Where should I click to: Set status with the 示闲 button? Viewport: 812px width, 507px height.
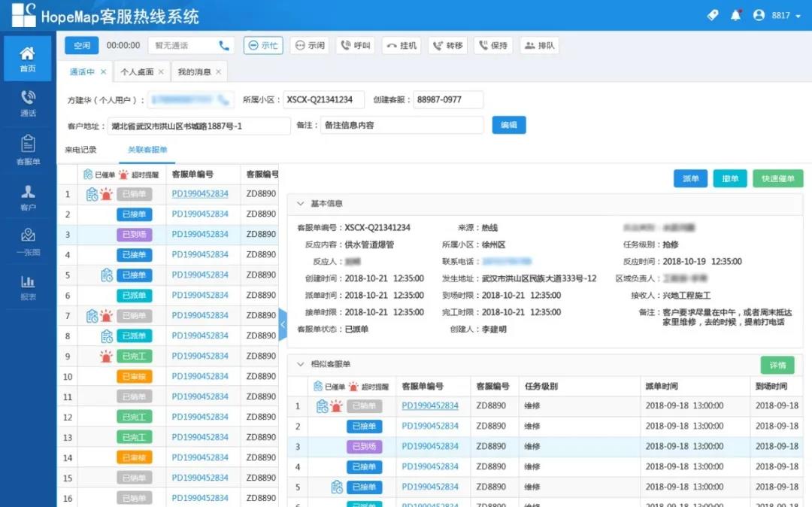[310, 46]
